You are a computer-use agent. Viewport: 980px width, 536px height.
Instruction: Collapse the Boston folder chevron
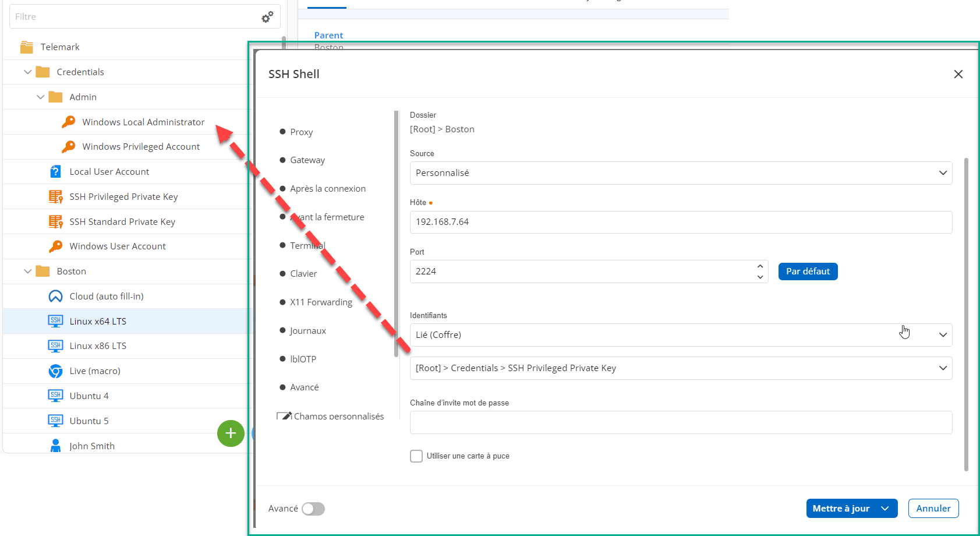pyautogui.click(x=27, y=271)
